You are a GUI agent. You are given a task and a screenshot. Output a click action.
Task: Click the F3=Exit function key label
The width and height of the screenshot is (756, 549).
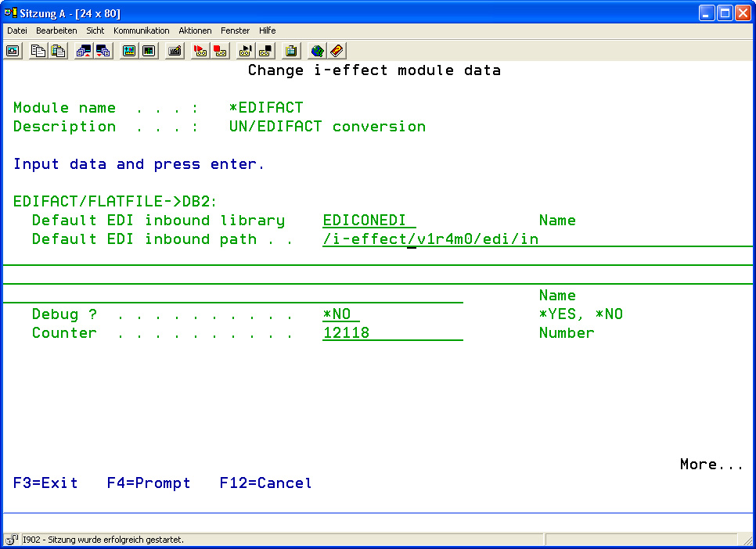click(45, 483)
